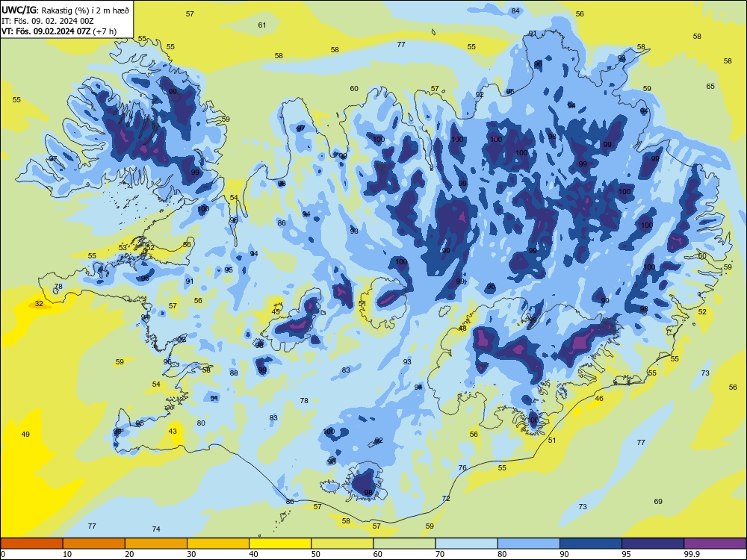Click the valid time line 'VT: Fös. 09.02.2024 07Z (+7 h)'
The width and height of the screenshot is (747, 560).
pyautogui.click(x=59, y=31)
